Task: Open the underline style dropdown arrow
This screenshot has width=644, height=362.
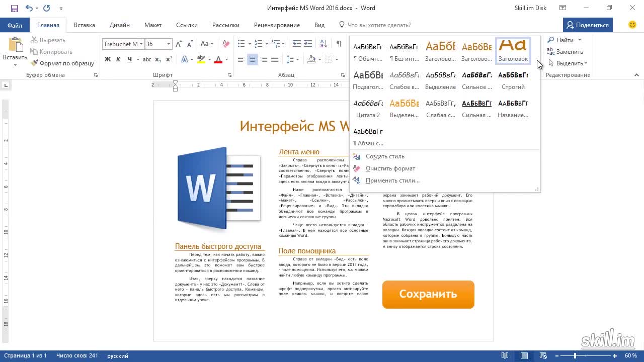Action: 137,59
